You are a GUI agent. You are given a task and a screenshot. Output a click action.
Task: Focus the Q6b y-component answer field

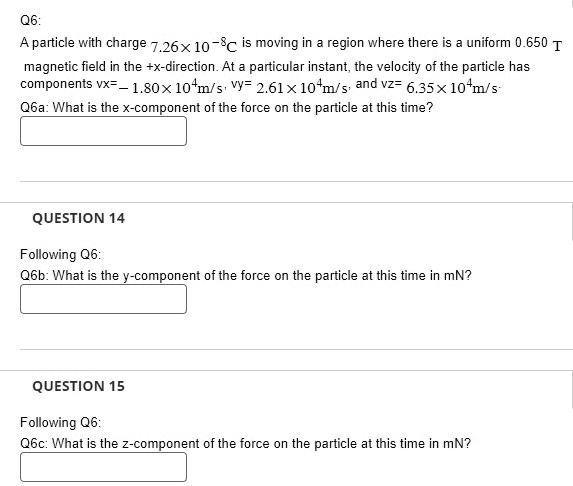click(103, 299)
